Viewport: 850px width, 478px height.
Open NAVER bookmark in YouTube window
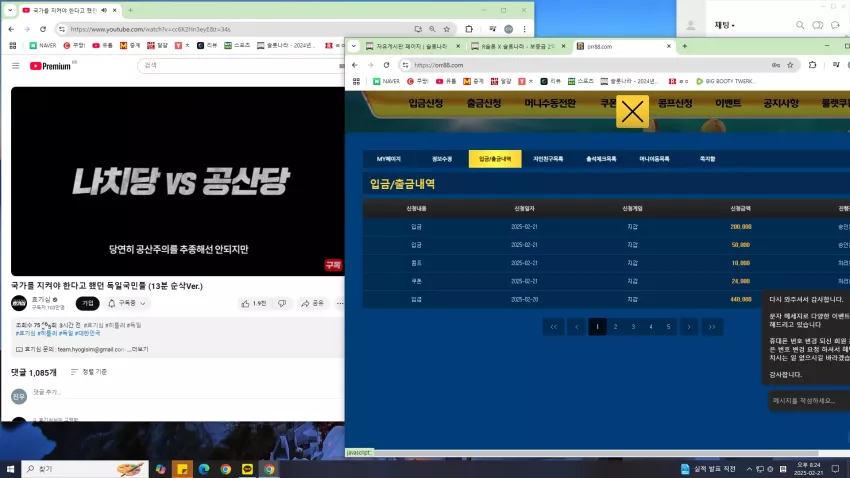(43, 46)
